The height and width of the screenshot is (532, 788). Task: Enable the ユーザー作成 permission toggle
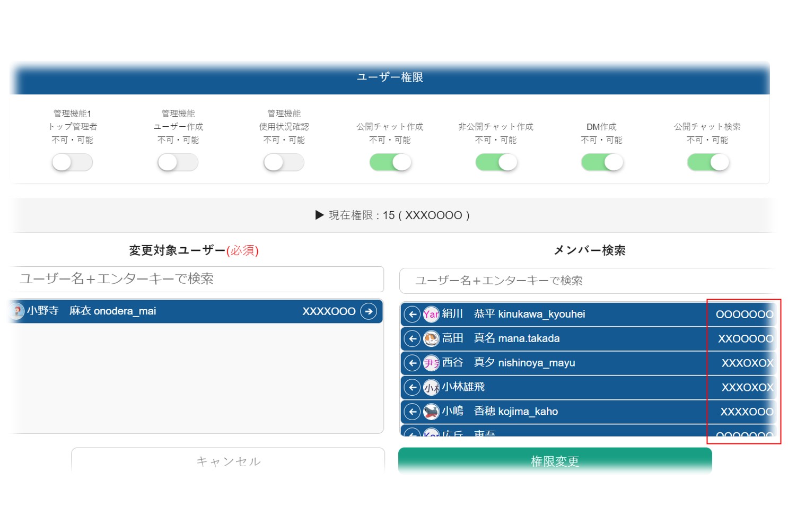click(178, 162)
